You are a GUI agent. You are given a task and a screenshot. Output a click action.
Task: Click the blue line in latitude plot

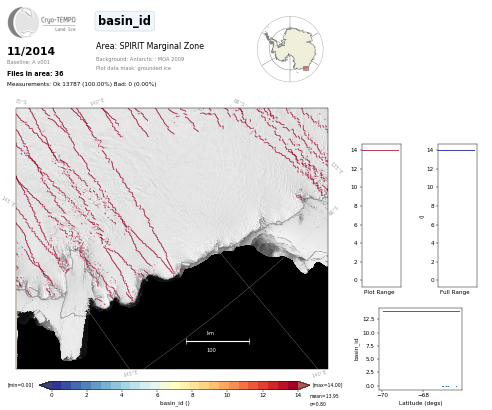pyautogui.click(x=422, y=311)
